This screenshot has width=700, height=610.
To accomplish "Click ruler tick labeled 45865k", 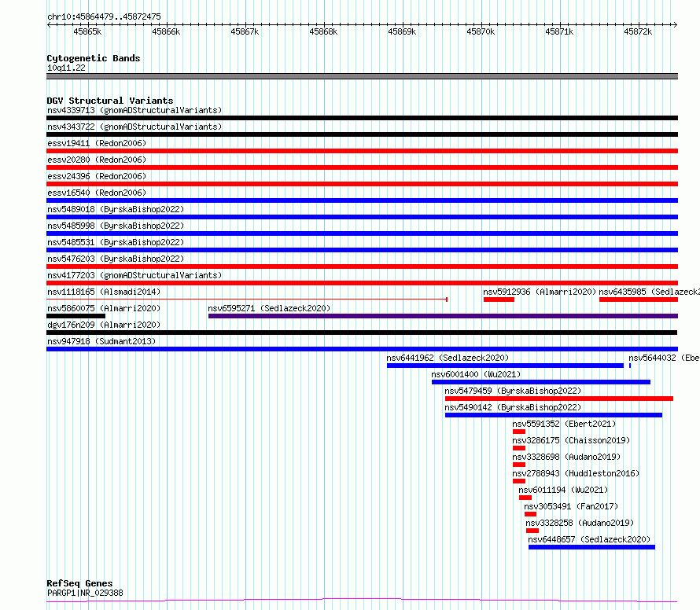I will [x=87, y=31].
